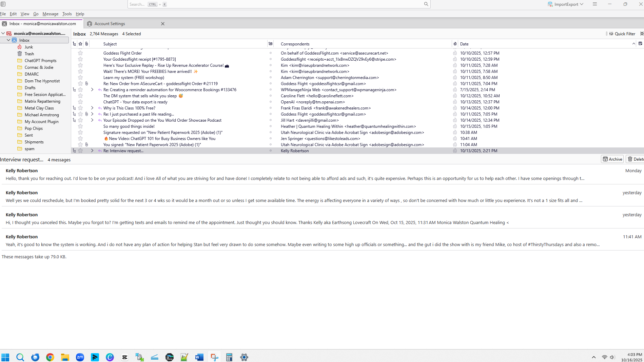Open Google Chrome from the taskbar
This screenshot has height=362, width=644.
click(x=50, y=357)
